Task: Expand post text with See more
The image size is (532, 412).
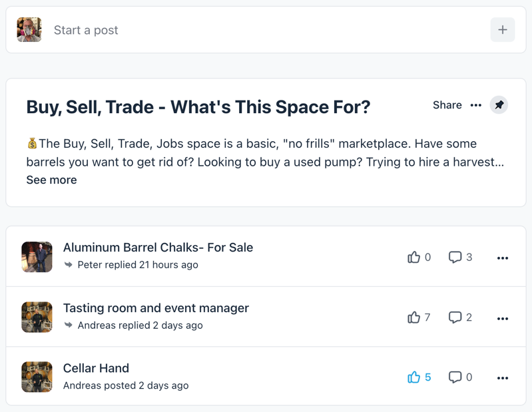Action: (x=51, y=180)
